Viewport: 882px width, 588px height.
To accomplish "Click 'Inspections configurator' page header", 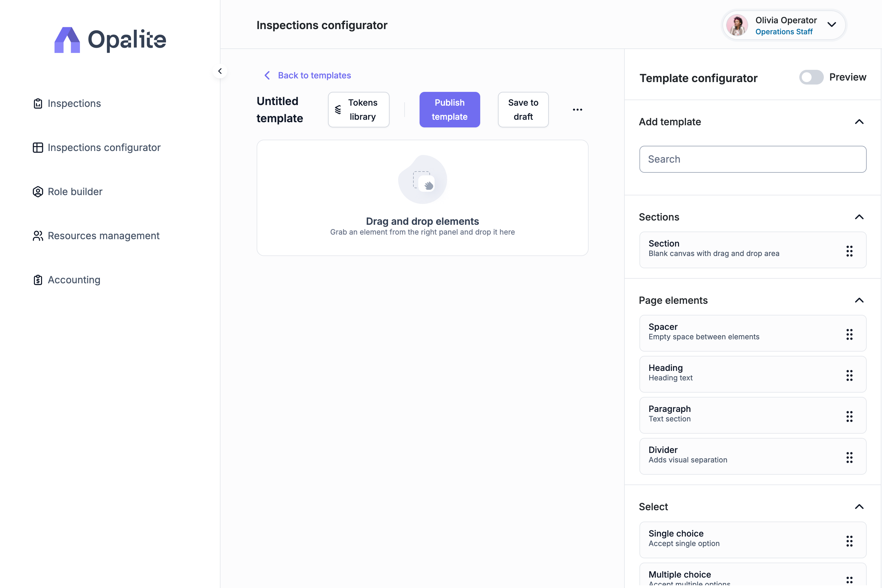I will pos(322,25).
